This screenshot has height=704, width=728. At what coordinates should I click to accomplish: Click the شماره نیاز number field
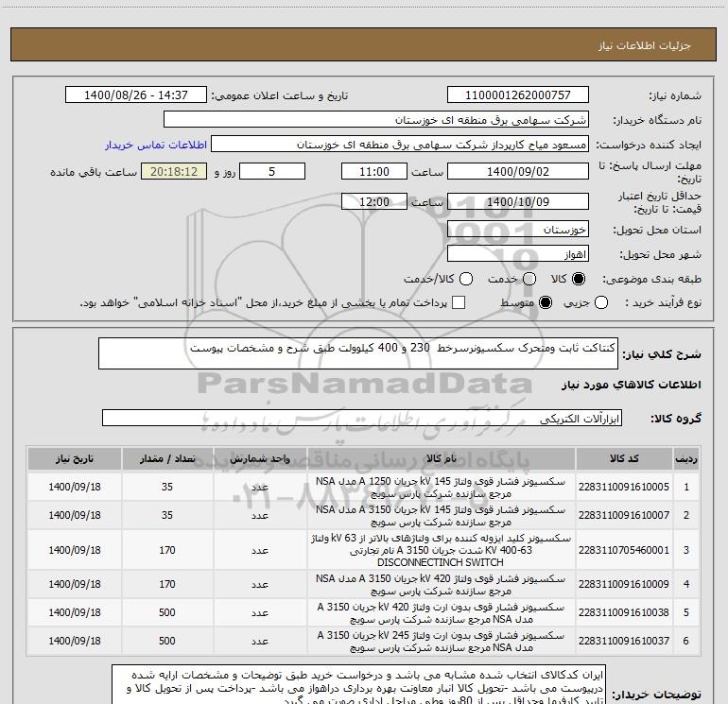point(517,95)
